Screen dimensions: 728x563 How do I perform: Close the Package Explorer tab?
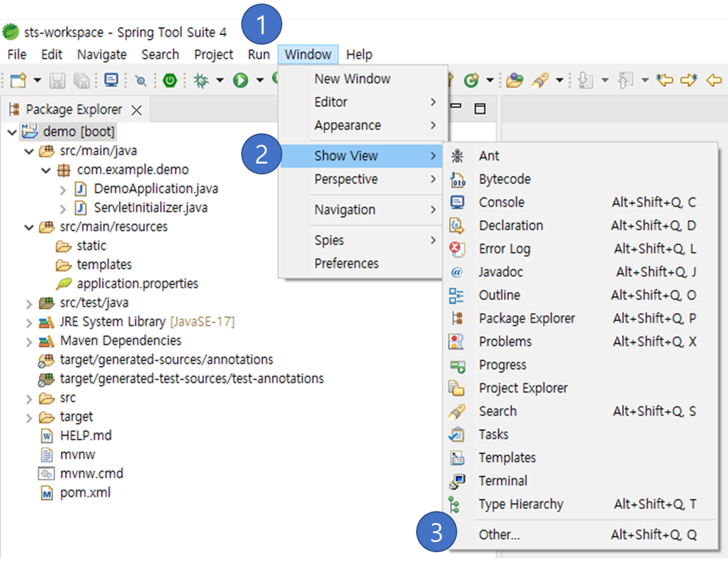(136, 110)
